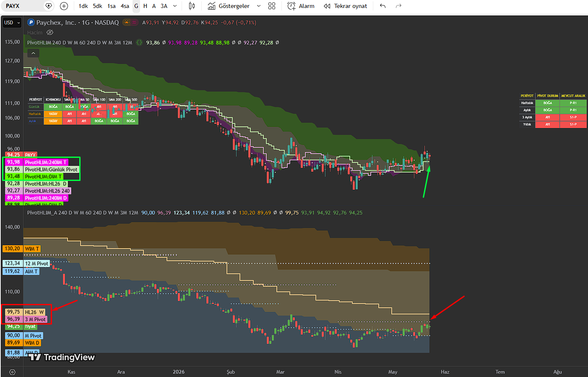This screenshot has height=377, width=588.
Task: Click the May date axis label
Action: tap(393, 372)
